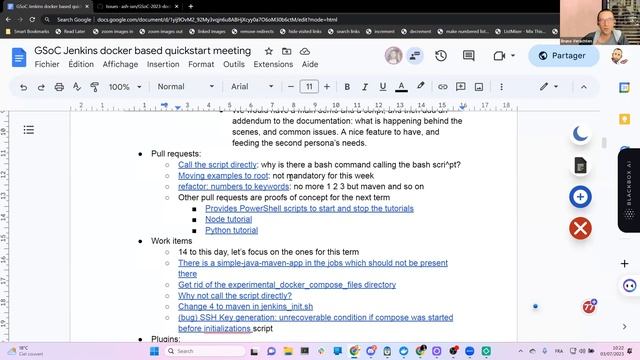Hide side panel with right chevron
Screen dimensions: 640x360
624,327
